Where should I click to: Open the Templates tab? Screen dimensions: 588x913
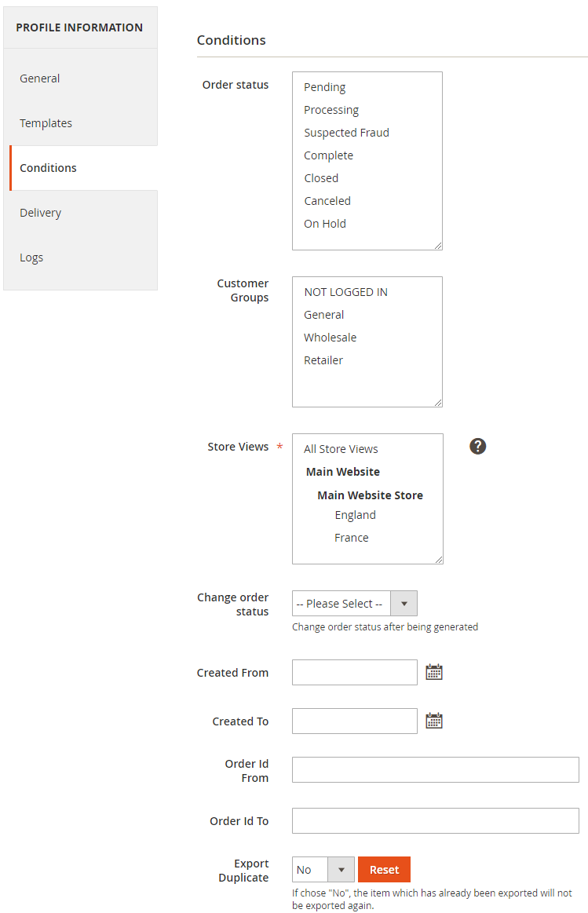pos(46,123)
